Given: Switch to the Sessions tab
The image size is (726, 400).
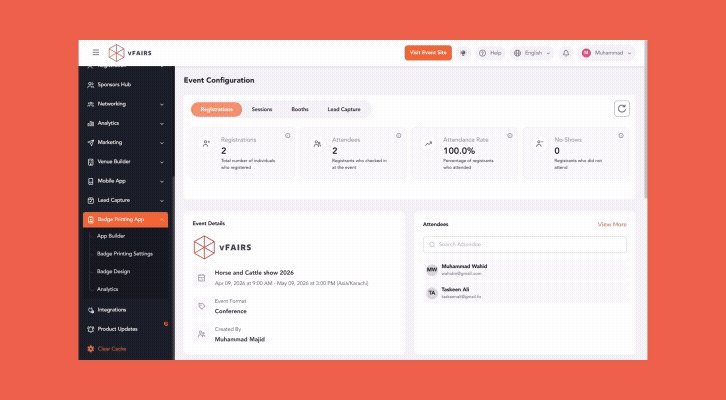Looking at the screenshot, I should [262, 109].
